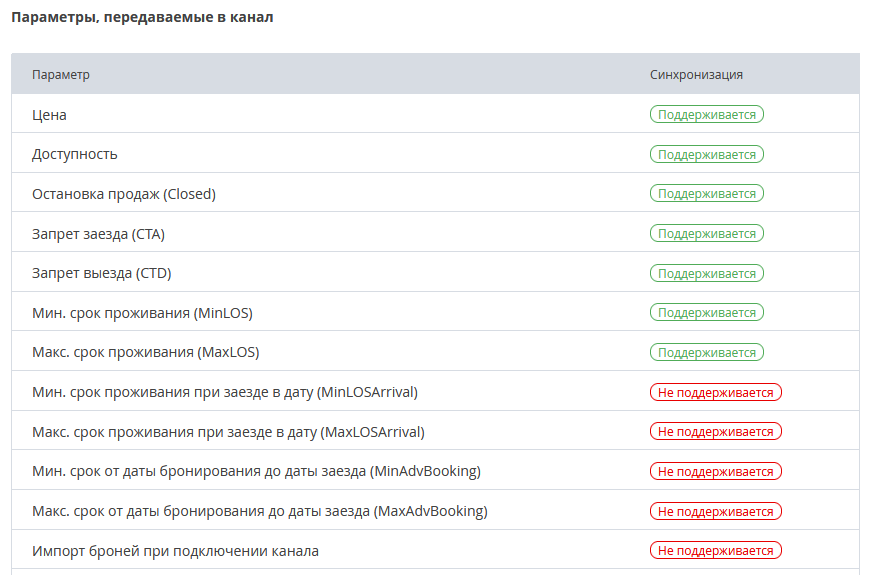Click Не поддерживается badge for MaxAdvBooking
The height and width of the screenshot is (575, 872).
click(x=716, y=511)
